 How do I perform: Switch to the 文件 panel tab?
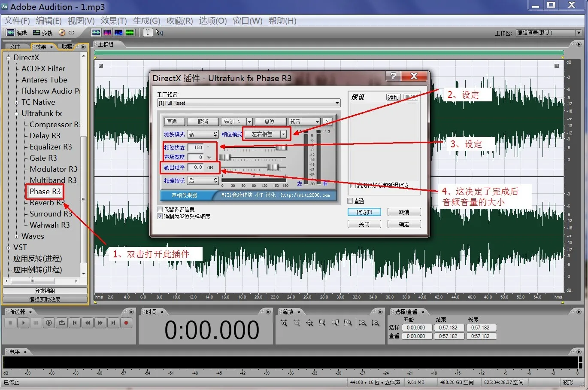(15, 46)
